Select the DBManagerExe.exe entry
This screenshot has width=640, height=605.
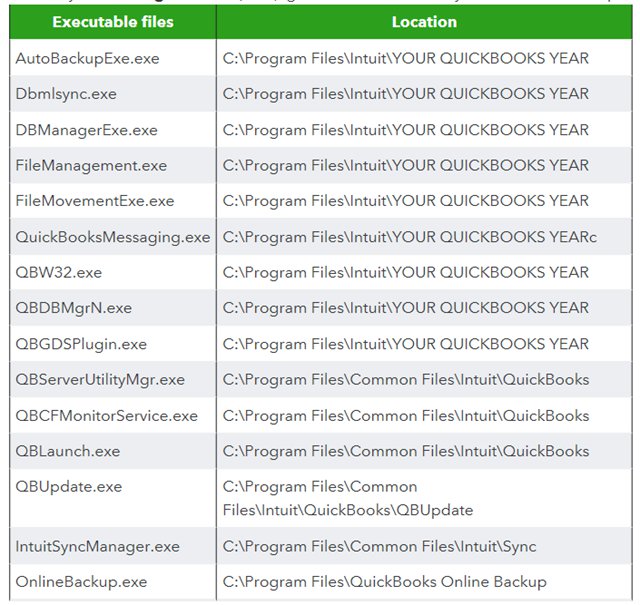tap(87, 130)
